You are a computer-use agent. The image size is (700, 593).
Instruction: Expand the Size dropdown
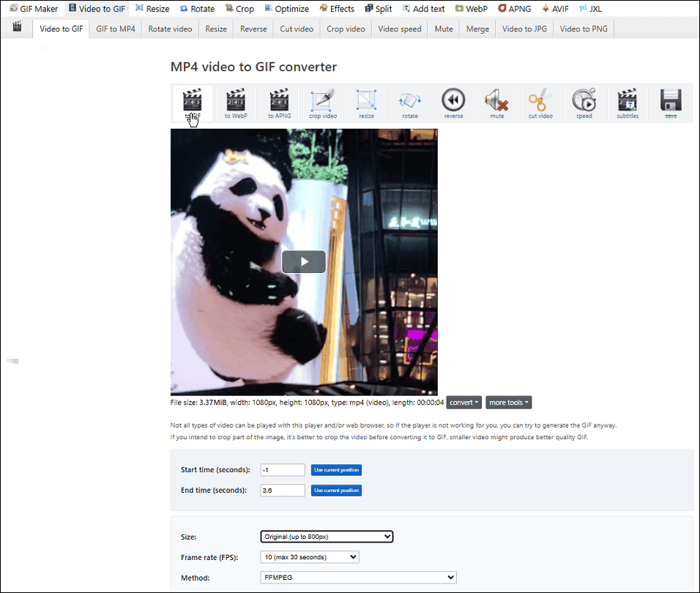tap(327, 537)
